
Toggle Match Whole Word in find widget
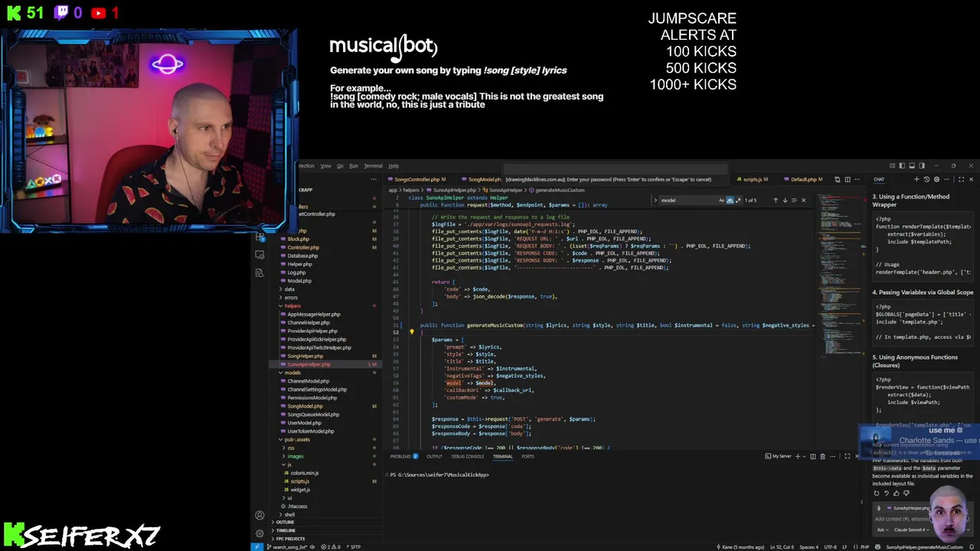[730, 201]
